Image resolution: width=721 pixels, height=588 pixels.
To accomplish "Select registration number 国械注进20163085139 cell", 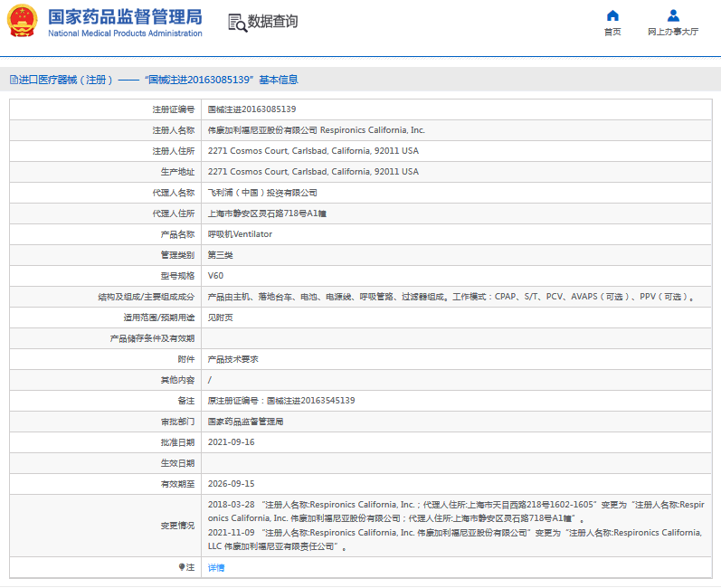I will tap(252, 109).
